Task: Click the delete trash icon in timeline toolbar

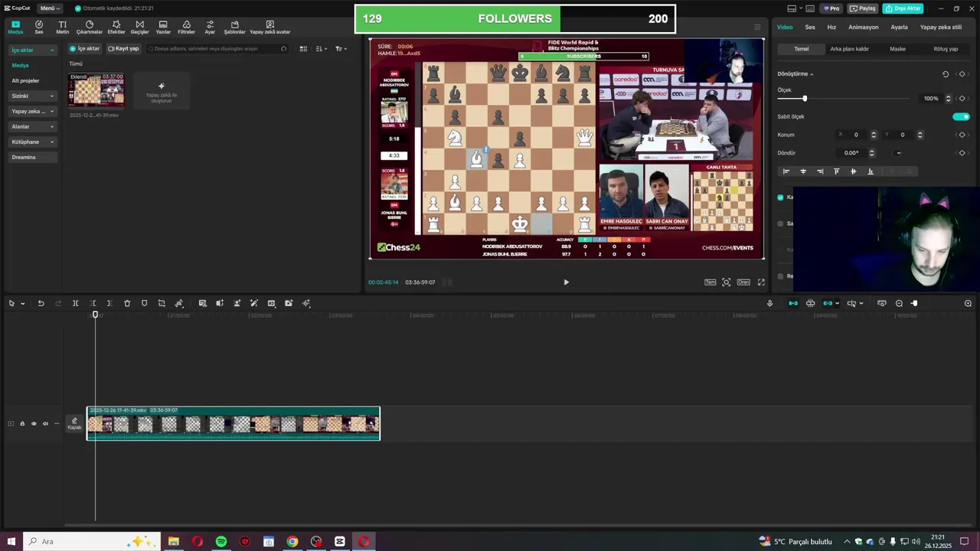Action: click(127, 304)
